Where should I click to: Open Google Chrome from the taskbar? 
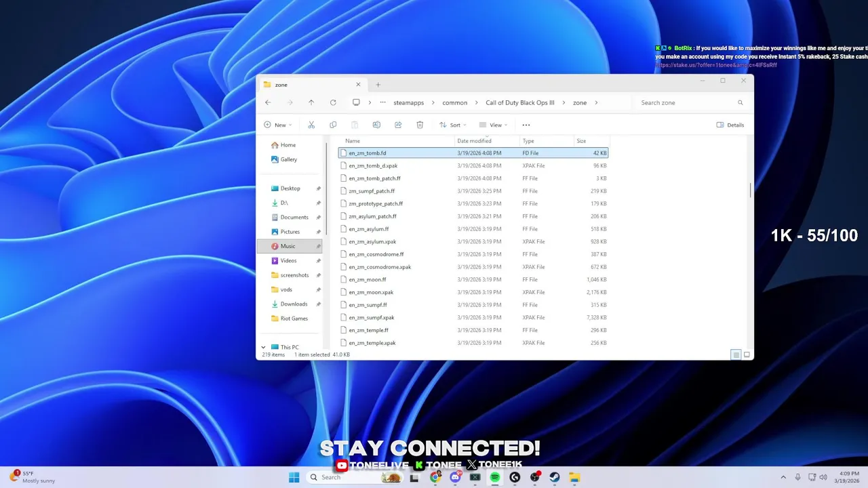click(x=435, y=477)
